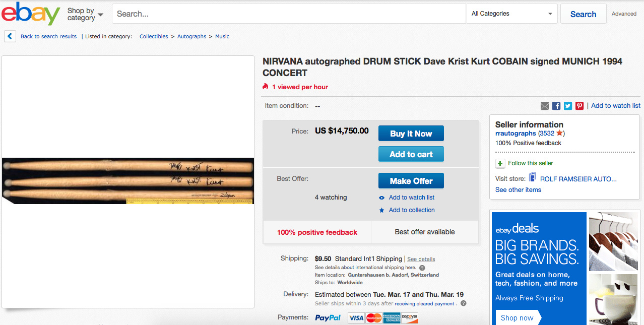Share listing on Facebook icon
This screenshot has height=325, width=644.
(x=556, y=106)
